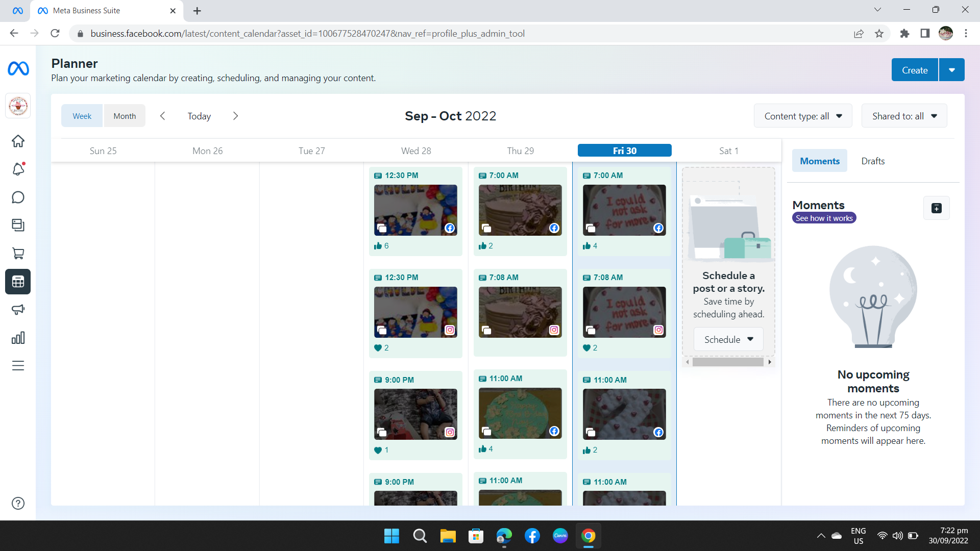Expand Content type filter dropdown
980x551 pixels.
[802, 116]
